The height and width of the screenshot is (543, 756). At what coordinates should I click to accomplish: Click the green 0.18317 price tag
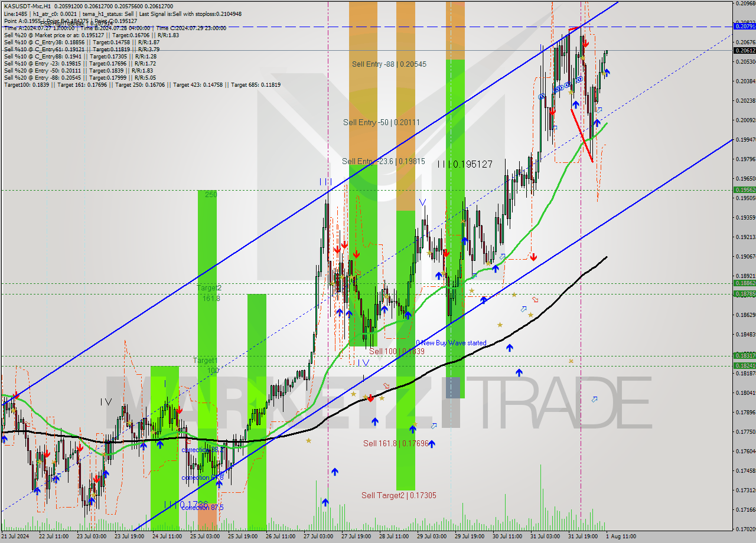(x=744, y=355)
